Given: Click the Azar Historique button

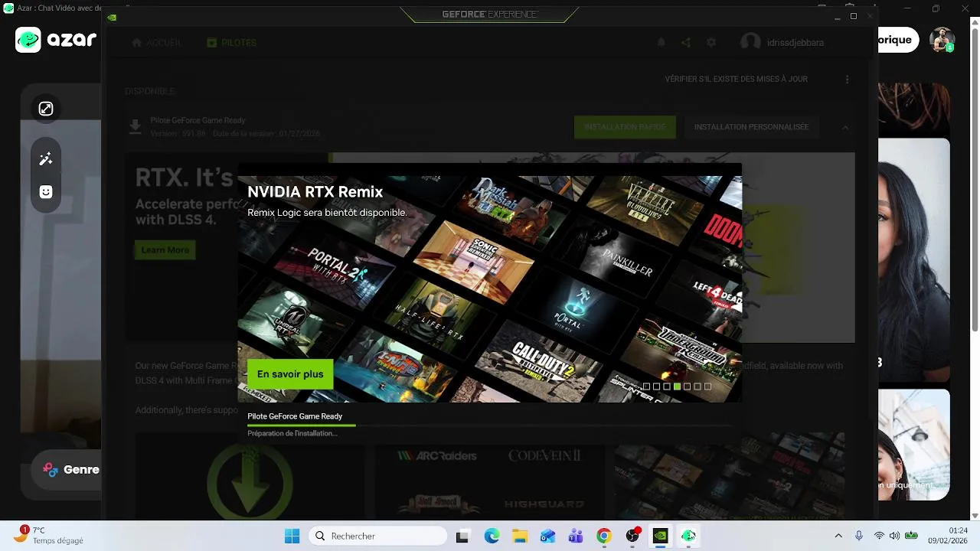Looking at the screenshot, I should coord(898,40).
